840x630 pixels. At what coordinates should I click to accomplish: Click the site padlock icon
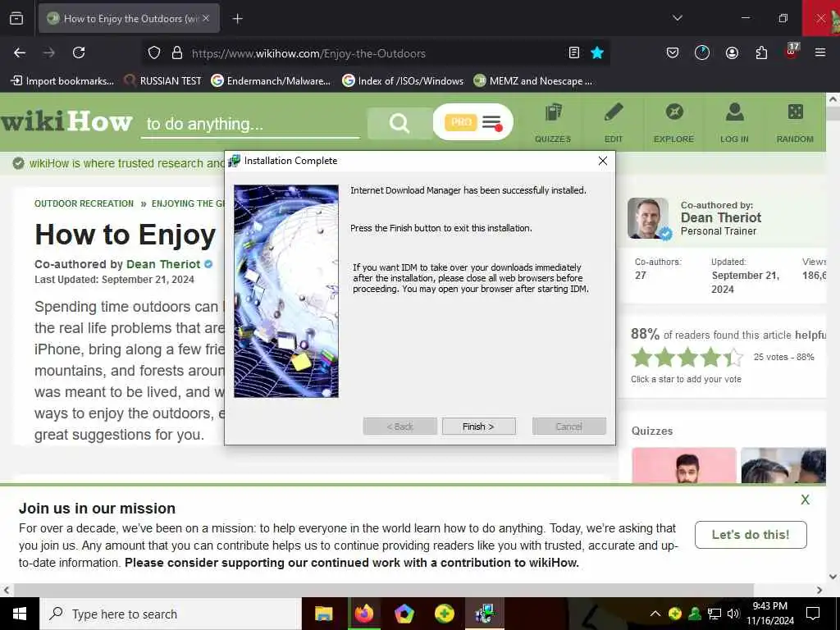coord(177,52)
